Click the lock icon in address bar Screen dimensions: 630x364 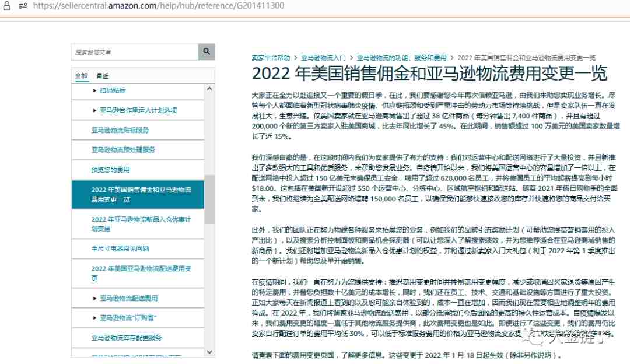[x=7, y=6]
